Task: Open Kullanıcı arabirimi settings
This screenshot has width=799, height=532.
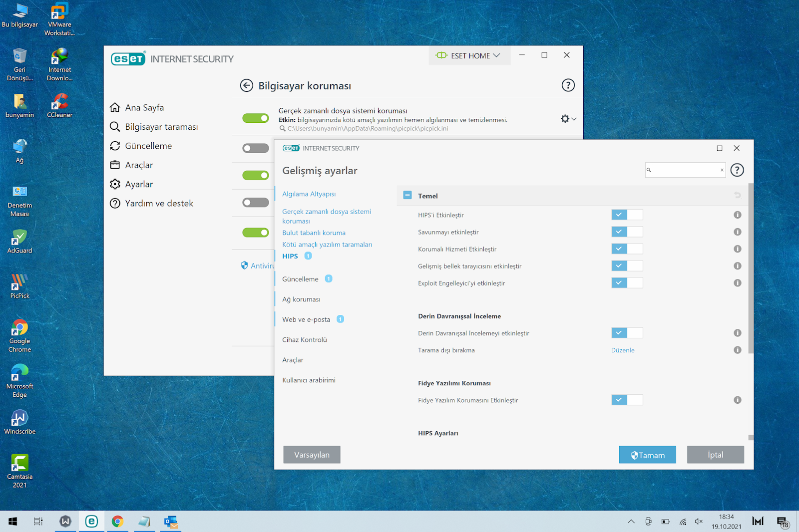Action: pos(309,380)
